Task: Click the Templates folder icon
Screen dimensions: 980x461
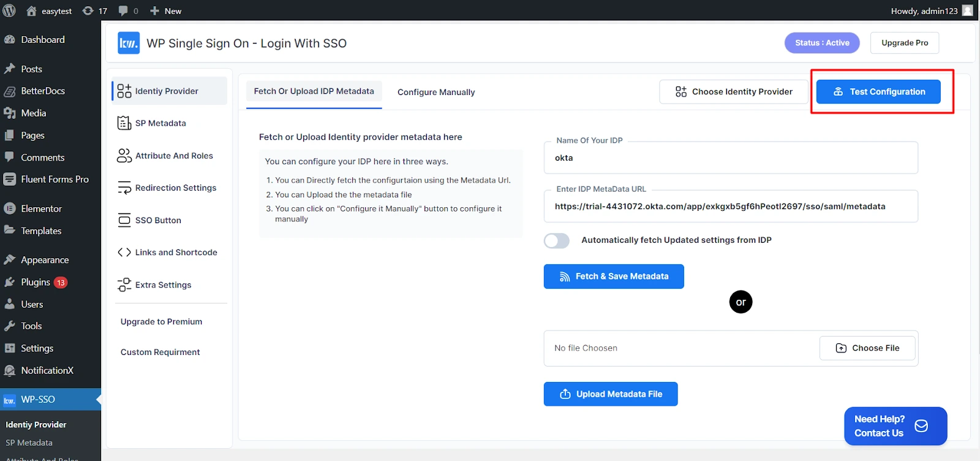Action: click(x=10, y=230)
